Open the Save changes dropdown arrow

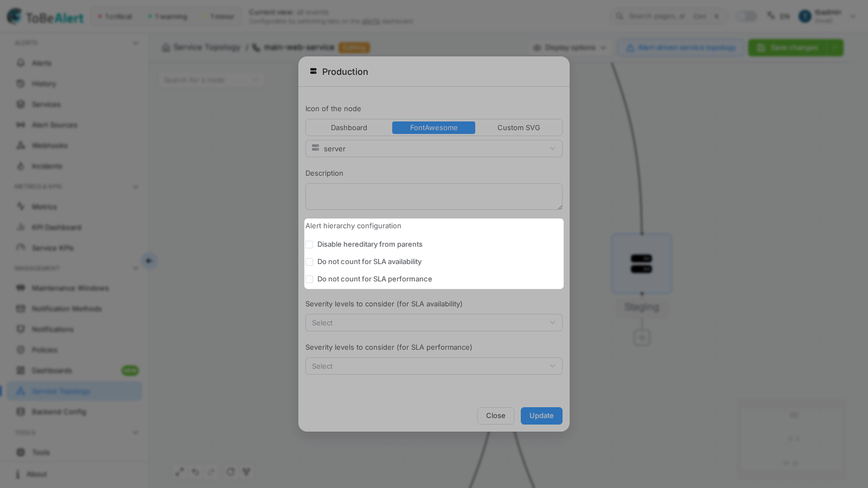[x=834, y=48]
